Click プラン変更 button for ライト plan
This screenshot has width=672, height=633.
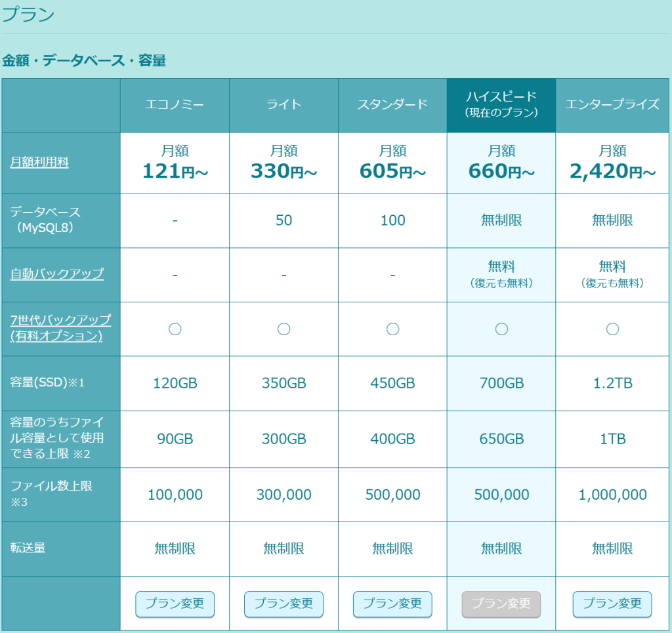coord(283,604)
